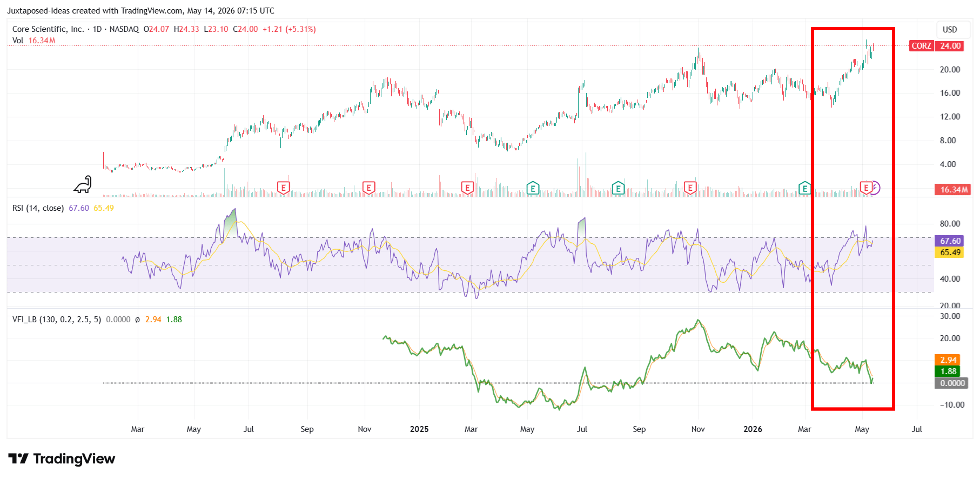Open the red earnings marker before Nov 2025
980x479 pixels.
pyautogui.click(x=690, y=188)
